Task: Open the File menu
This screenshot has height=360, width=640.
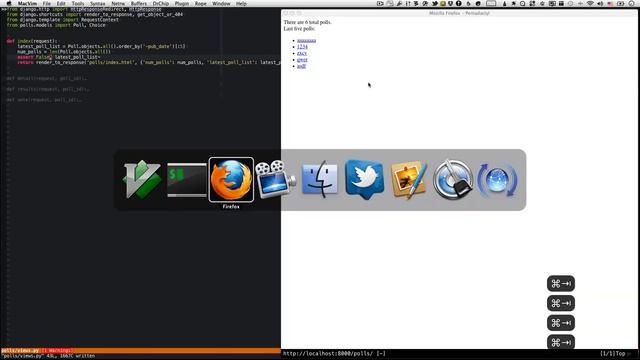Action: coord(47,3)
